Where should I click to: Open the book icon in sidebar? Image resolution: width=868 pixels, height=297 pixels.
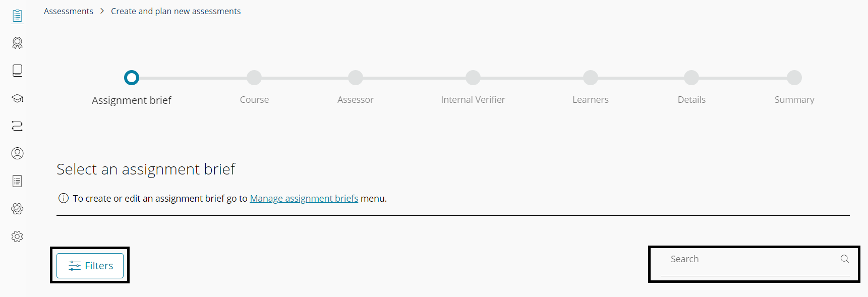pos(17,71)
